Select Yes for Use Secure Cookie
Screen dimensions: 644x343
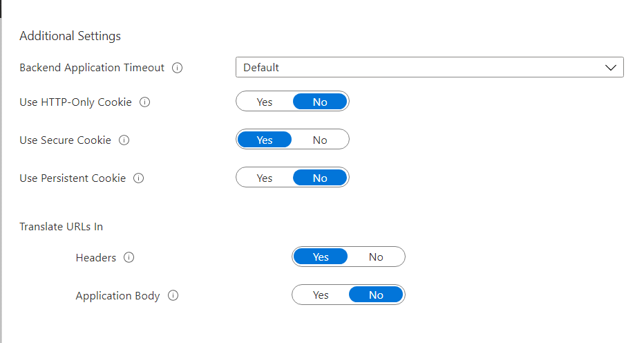point(265,140)
